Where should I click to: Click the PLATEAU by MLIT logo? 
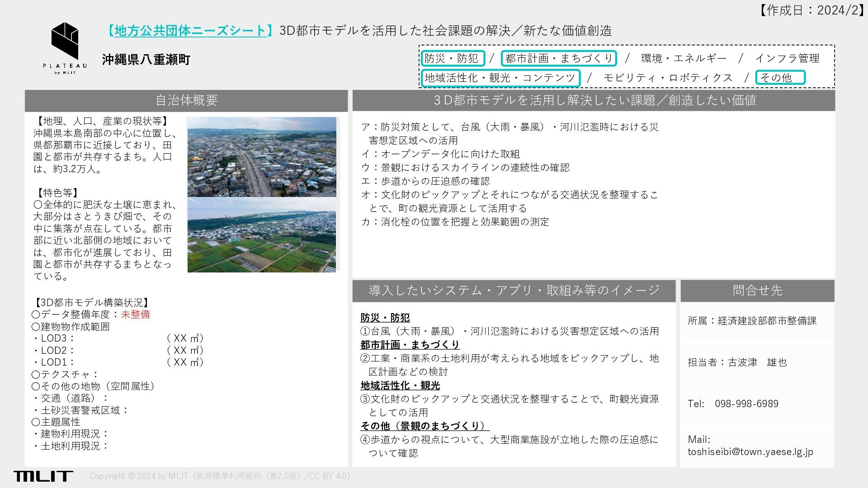65,48
